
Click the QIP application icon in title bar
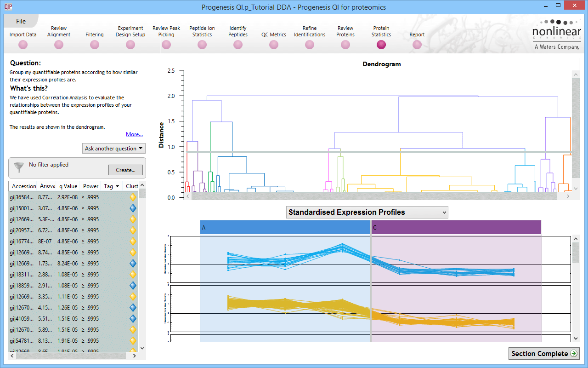tap(8, 6)
